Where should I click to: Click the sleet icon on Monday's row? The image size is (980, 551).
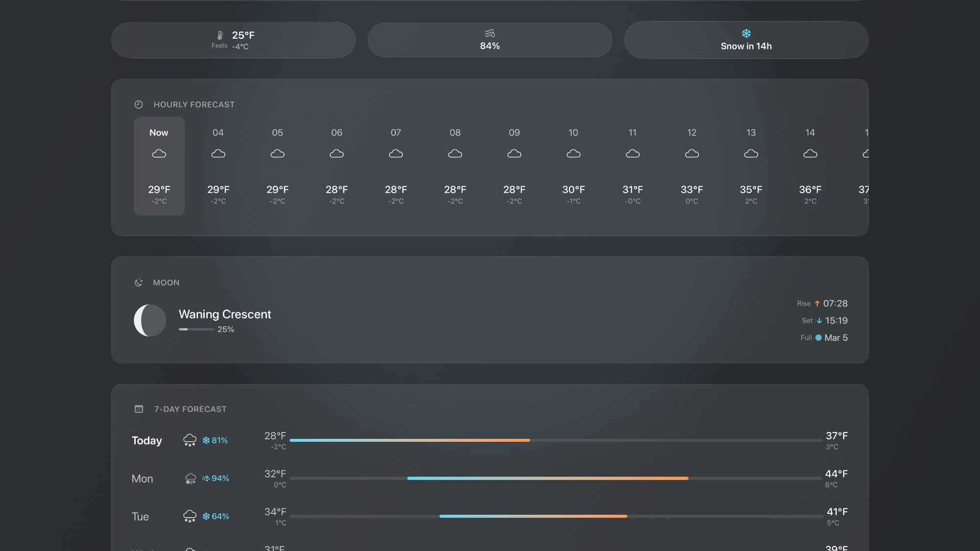(x=190, y=478)
